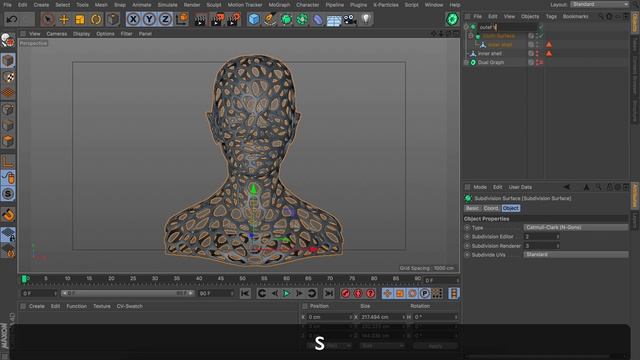This screenshot has width=640, height=360.
Task: Click the timeline preview range slider
Action: click(127, 293)
